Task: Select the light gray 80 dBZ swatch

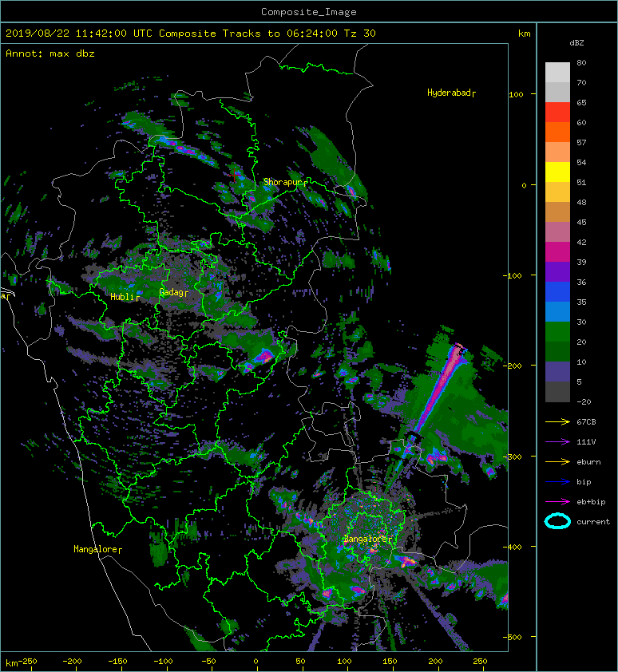Action: click(x=557, y=72)
